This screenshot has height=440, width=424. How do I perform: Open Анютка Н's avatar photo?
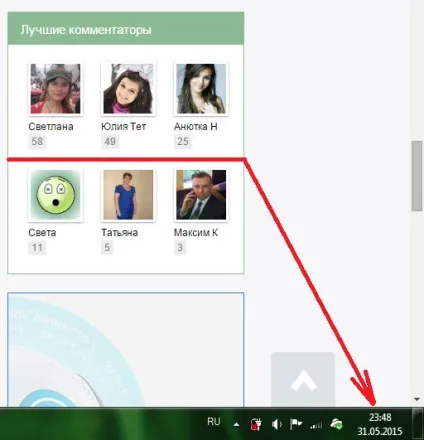(201, 89)
